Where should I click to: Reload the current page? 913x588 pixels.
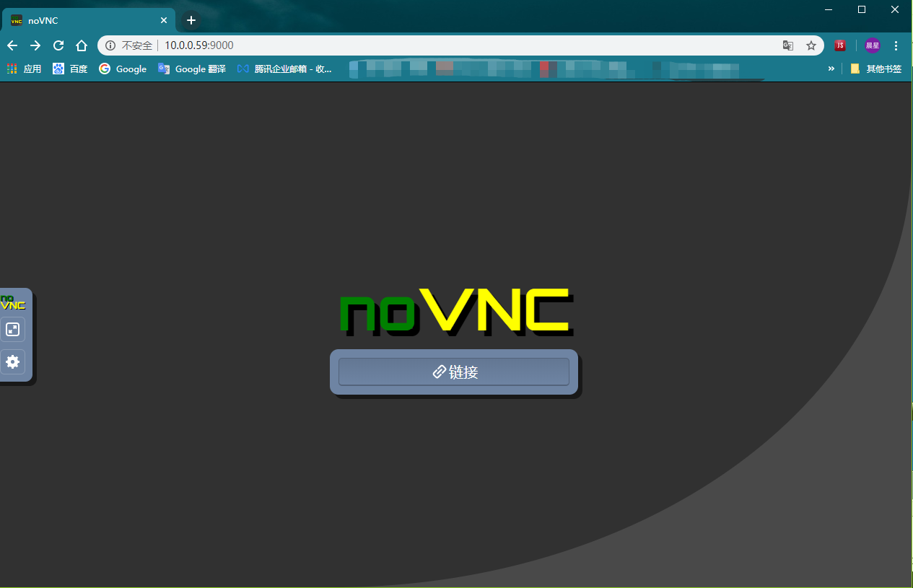58,45
